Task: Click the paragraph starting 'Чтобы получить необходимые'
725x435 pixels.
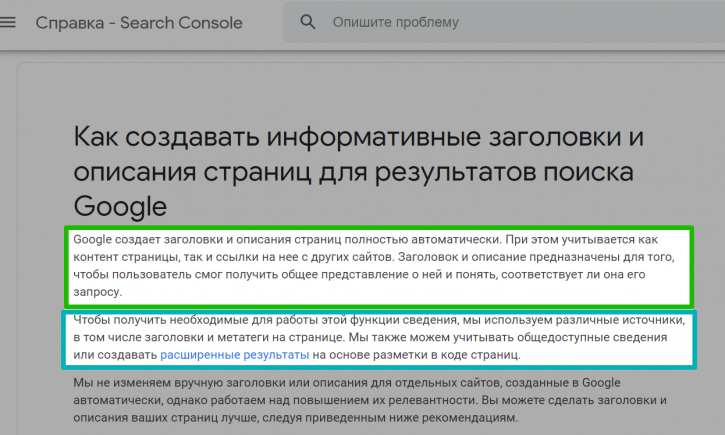Action: click(379, 337)
